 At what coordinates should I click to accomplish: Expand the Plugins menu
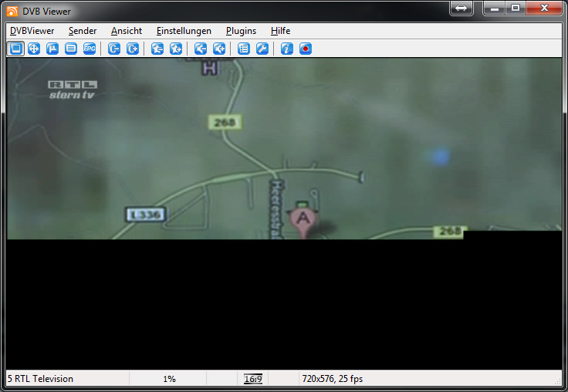241,31
